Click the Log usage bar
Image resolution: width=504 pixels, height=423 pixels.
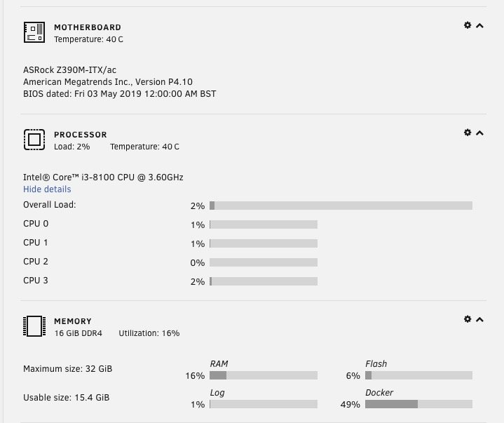[x=264, y=404]
